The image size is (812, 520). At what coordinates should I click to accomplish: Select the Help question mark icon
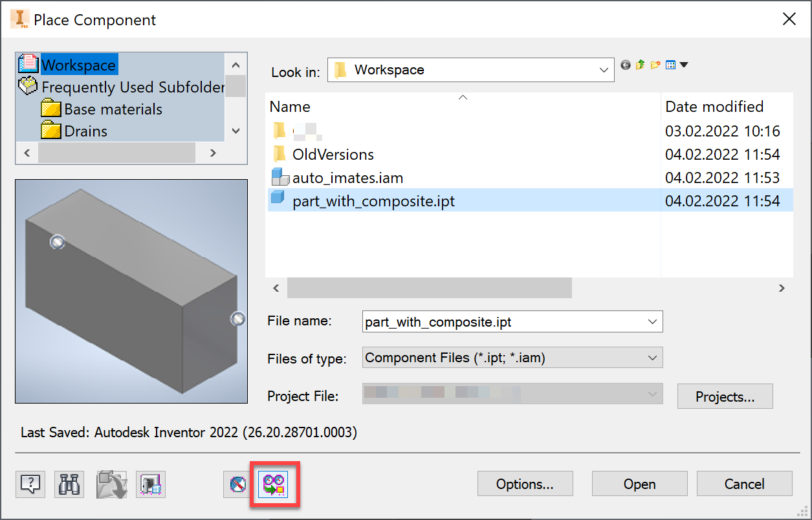click(x=30, y=484)
